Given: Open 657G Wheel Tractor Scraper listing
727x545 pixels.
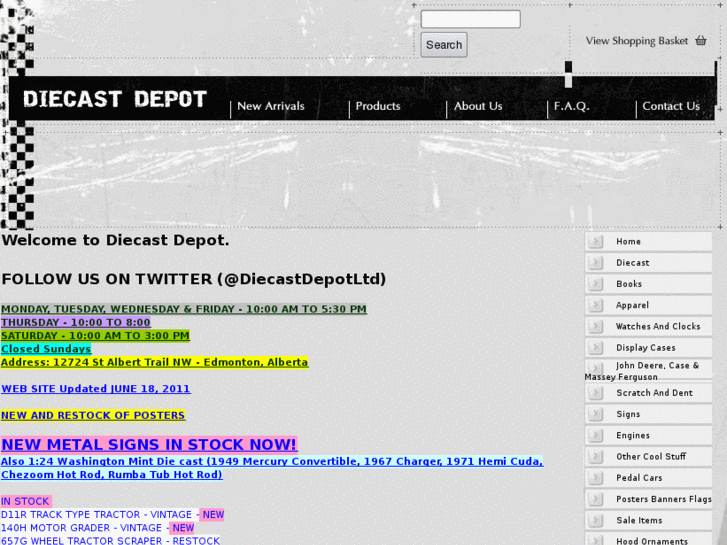Looking at the screenshot, I should coord(110,540).
